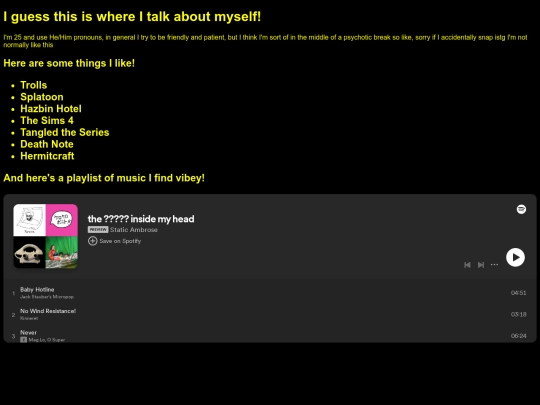
Task: Open the Spotify logo link
Action: 521,209
